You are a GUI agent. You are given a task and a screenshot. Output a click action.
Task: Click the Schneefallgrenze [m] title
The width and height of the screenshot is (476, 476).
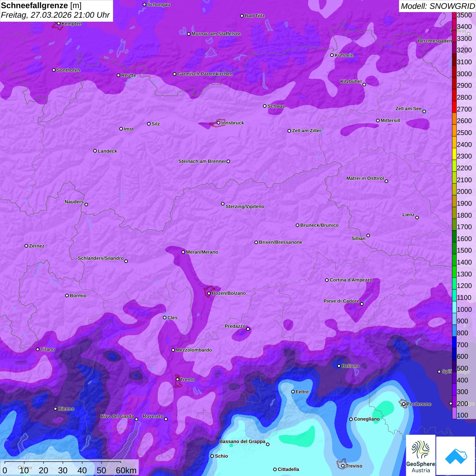click(41, 6)
